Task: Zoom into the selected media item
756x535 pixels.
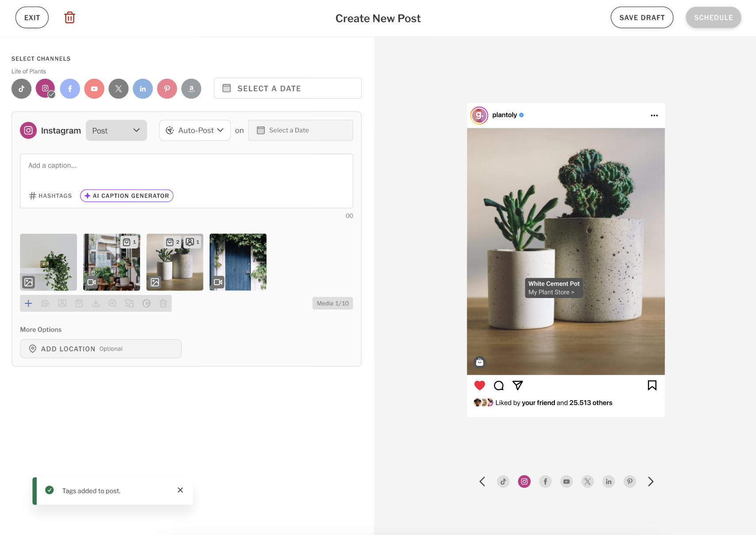Action: coord(112,303)
